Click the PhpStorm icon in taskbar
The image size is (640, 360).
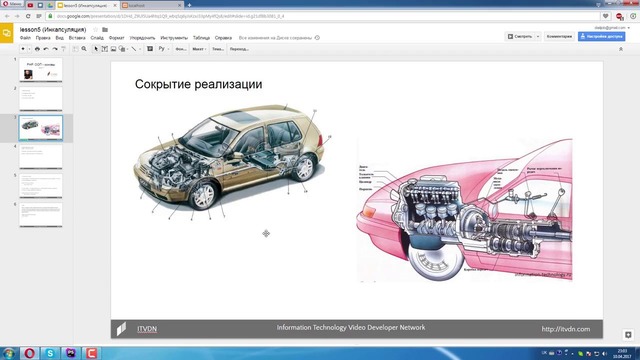pos(71,353)
